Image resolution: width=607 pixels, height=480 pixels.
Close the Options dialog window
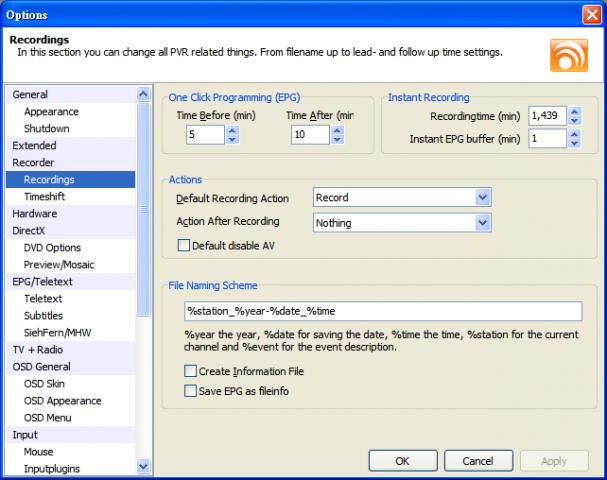[591, 15]
